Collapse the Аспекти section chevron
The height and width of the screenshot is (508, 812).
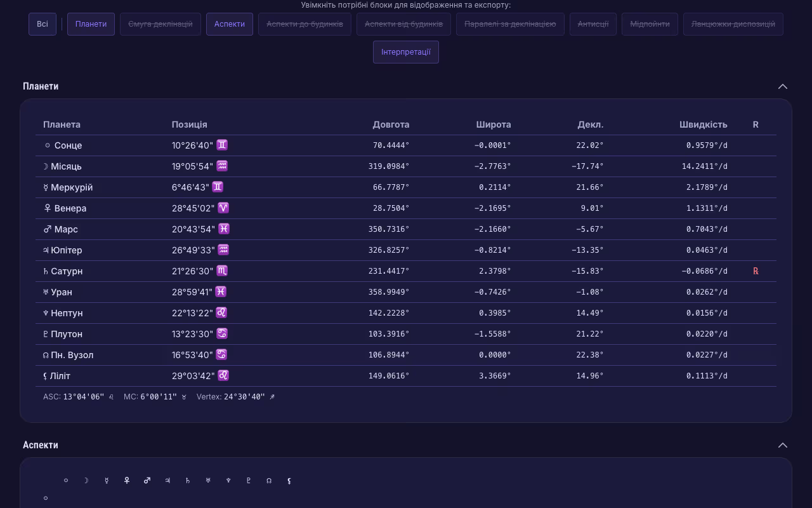click(782, 445)
